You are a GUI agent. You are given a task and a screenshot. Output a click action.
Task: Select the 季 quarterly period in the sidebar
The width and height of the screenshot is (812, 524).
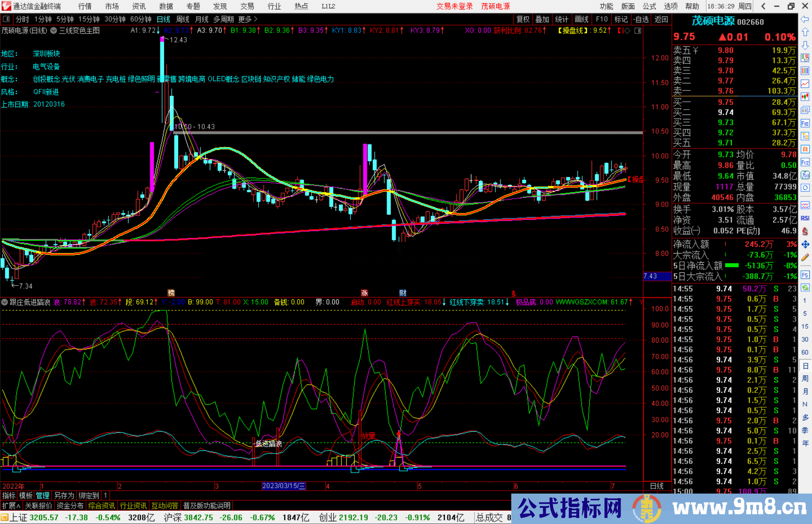pos(805,430)
